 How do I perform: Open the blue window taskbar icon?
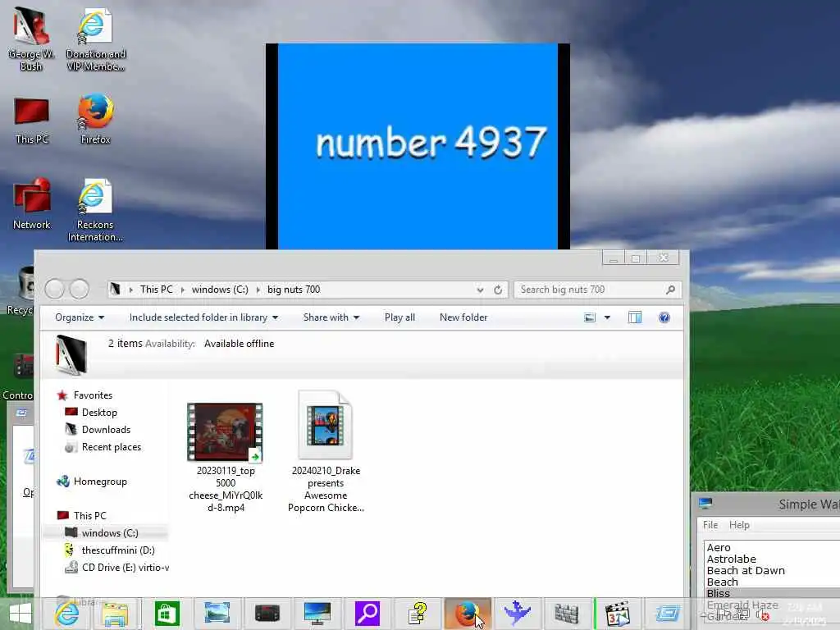[x=667, y=614]
